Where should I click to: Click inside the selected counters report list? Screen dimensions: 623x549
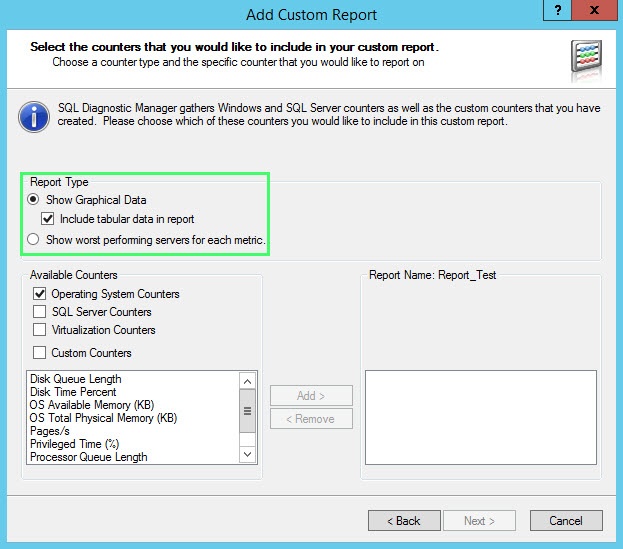click(480, 417)
